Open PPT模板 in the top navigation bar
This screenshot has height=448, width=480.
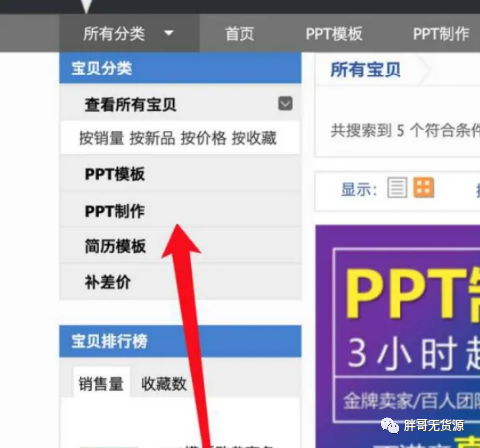pos(334,34)
